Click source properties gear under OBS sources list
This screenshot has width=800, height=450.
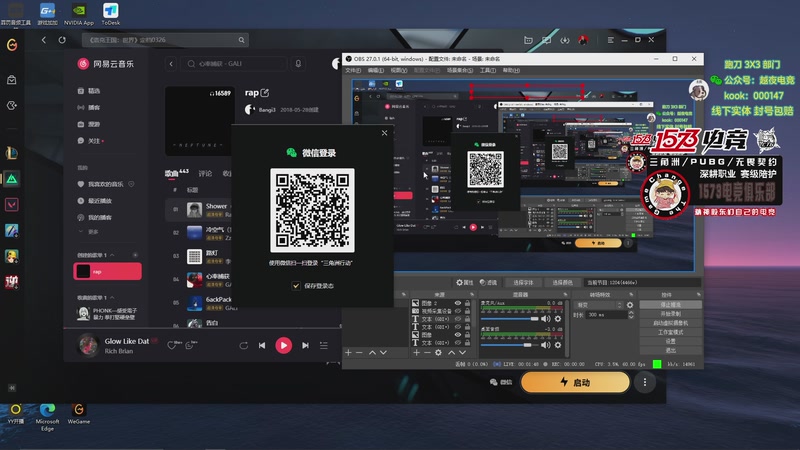point(438,353)
